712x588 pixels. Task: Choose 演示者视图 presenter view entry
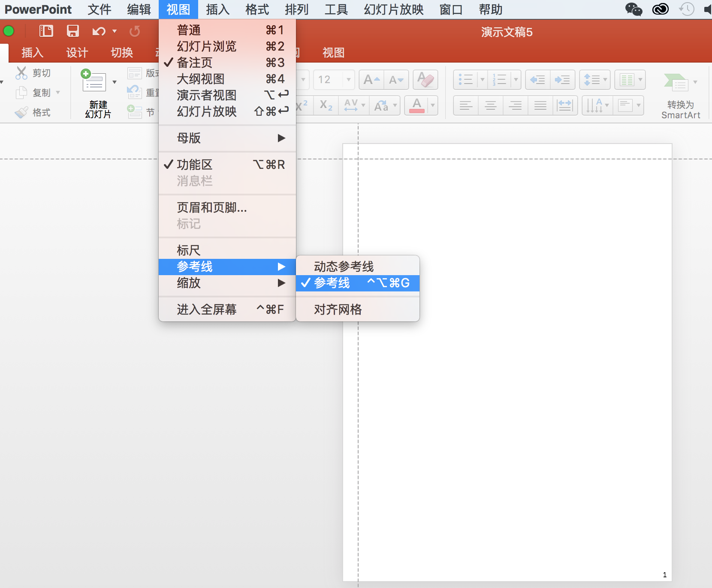pyautogui.click(x=227, y=95)
